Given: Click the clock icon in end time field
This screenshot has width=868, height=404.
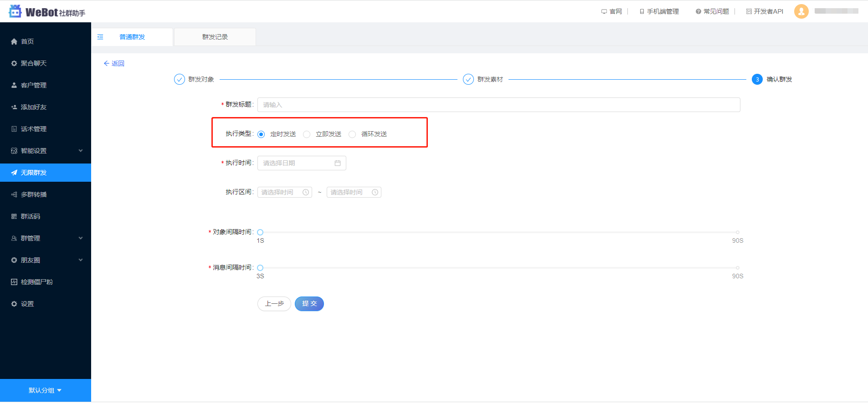Looking at the screenshot, I should point(375,192).
